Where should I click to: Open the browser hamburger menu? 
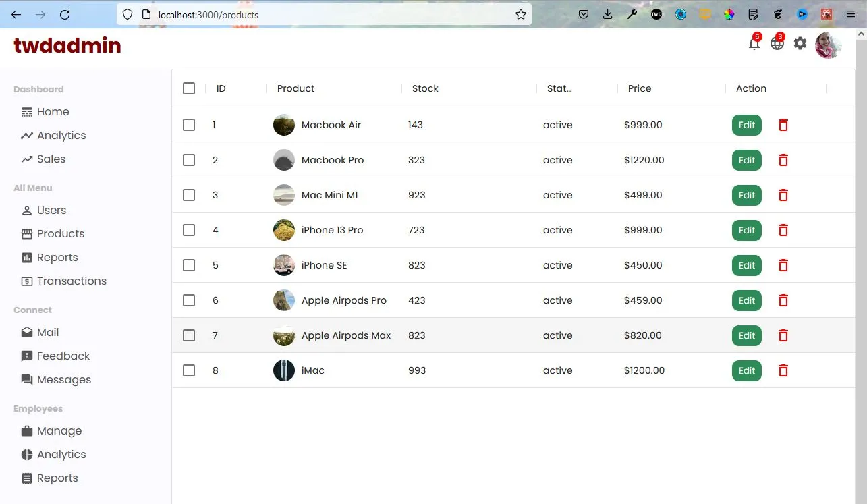pos(851,14)
